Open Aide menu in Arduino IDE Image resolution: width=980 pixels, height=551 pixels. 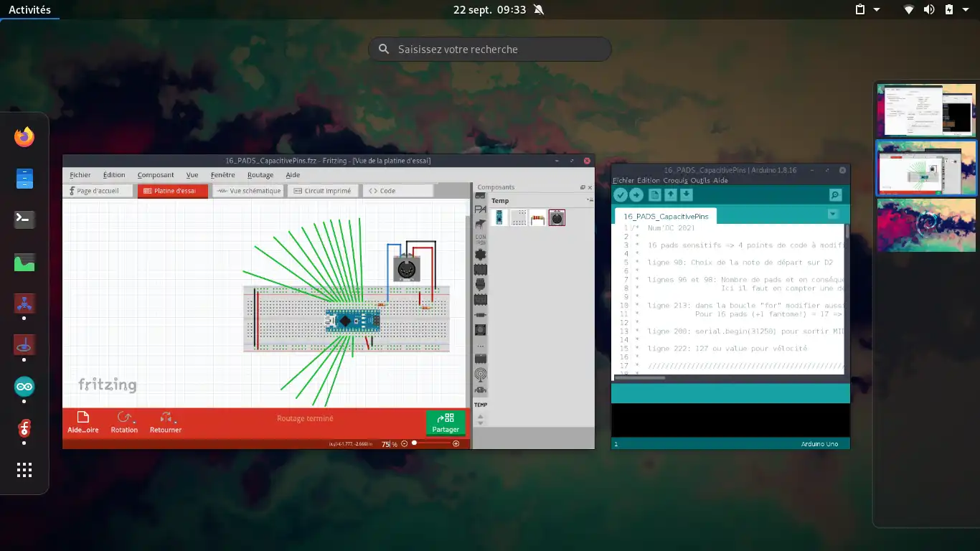(x=720, y=180)
